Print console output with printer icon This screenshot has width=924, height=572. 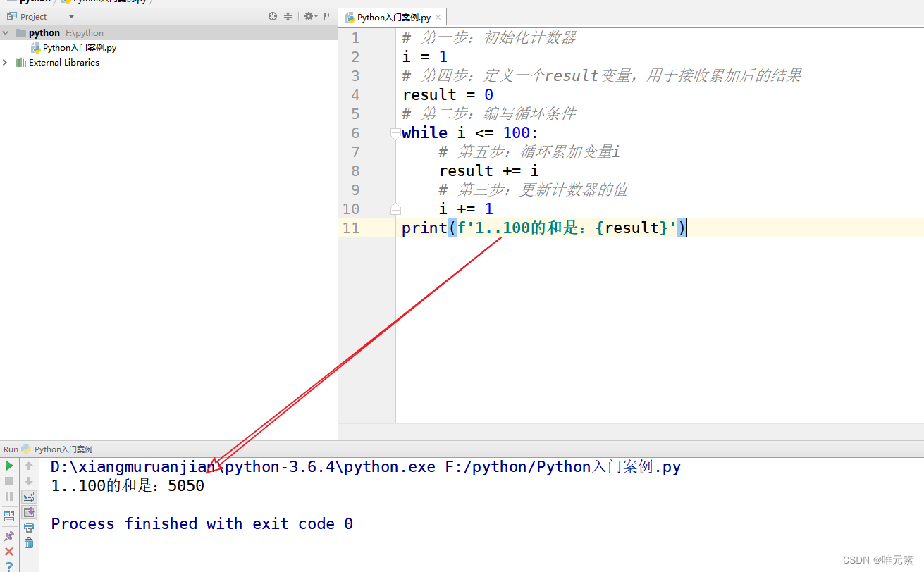click(29, 528)
